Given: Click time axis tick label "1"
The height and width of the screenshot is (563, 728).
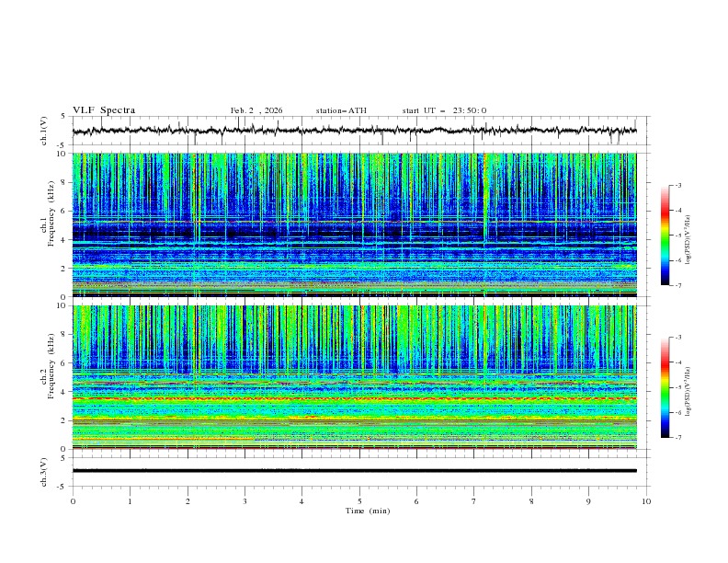Looking at the screenshot, I should click(130, 501).
